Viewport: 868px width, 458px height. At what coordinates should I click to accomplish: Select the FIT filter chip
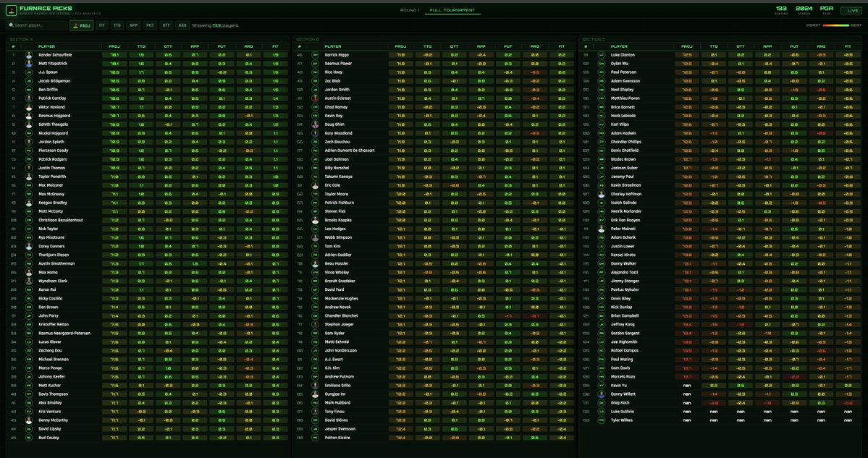[x=102, y=25]
